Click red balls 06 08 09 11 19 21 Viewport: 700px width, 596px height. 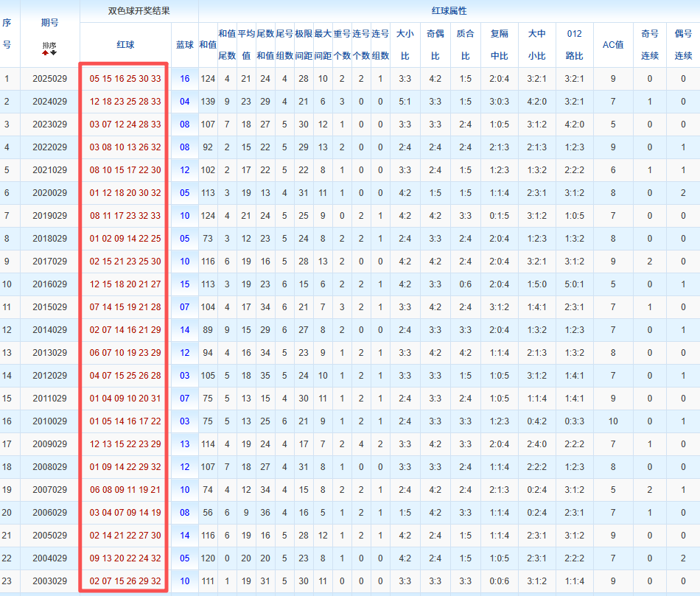coord(125,490)
